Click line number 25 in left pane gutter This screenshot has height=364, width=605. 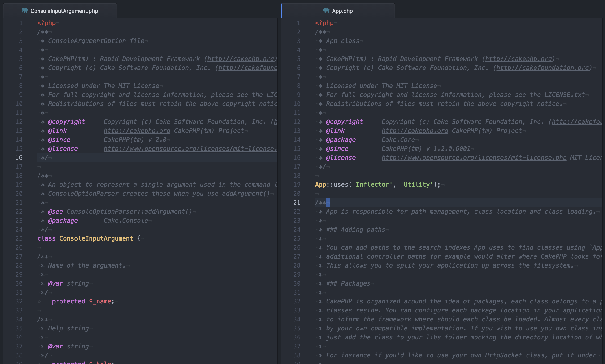19,238
